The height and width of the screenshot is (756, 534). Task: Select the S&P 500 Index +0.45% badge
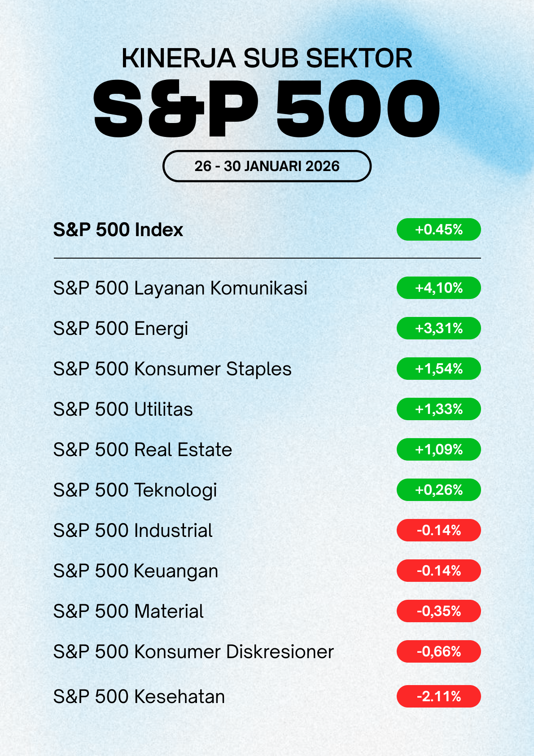tap(438, 230)
